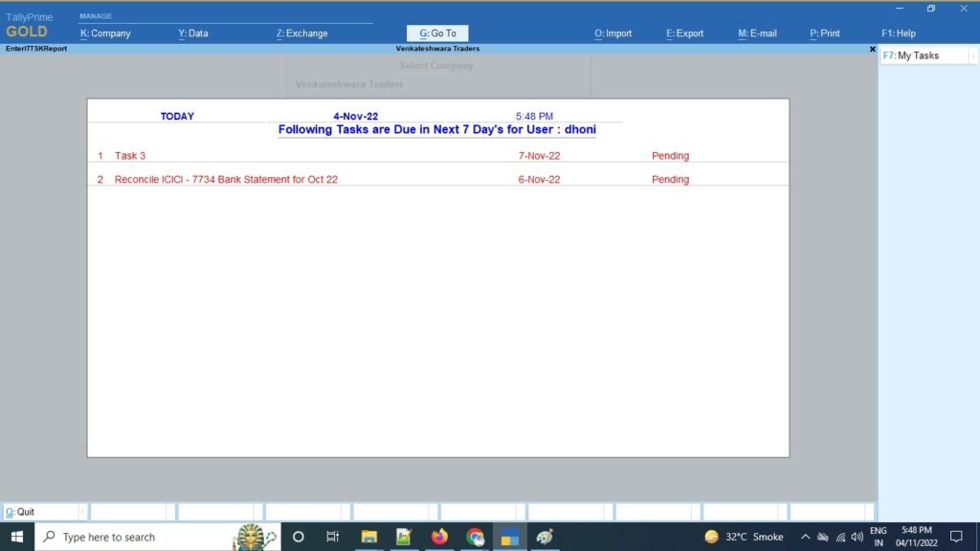
Task: Switch to Google Chrome in taskbar
Action: coord(475,537)
